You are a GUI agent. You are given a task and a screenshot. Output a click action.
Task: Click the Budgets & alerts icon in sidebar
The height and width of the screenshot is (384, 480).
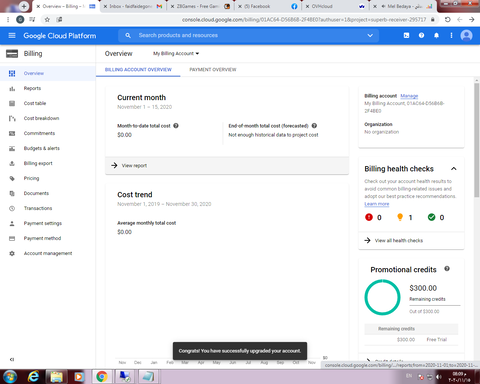tap(12, 148)
